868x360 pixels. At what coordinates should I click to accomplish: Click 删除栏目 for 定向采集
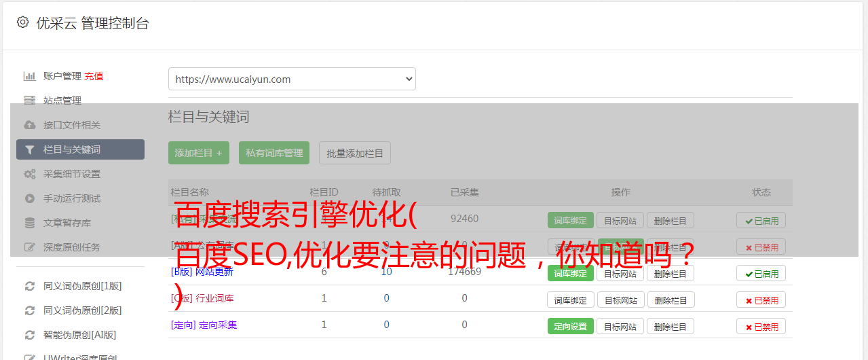(670, 326)
